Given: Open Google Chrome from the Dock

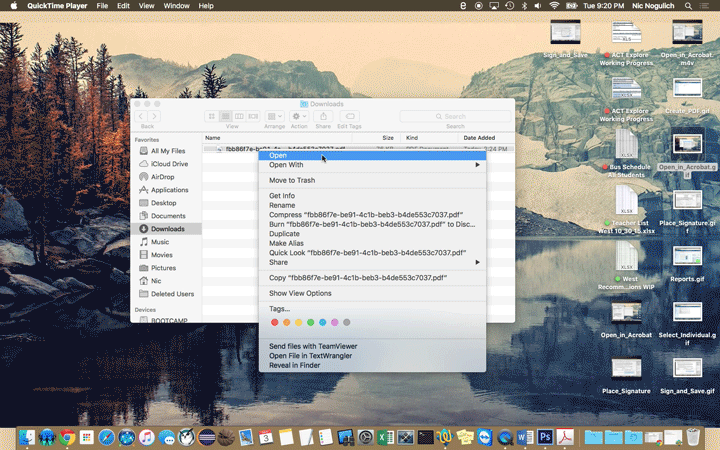Looking at the screenshot, I should coord(67,437).
